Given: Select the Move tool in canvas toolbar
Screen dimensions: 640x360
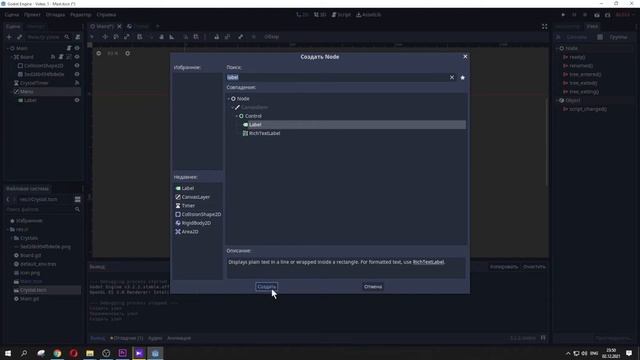Looking at the screenshot, I should tap(105, 37).
